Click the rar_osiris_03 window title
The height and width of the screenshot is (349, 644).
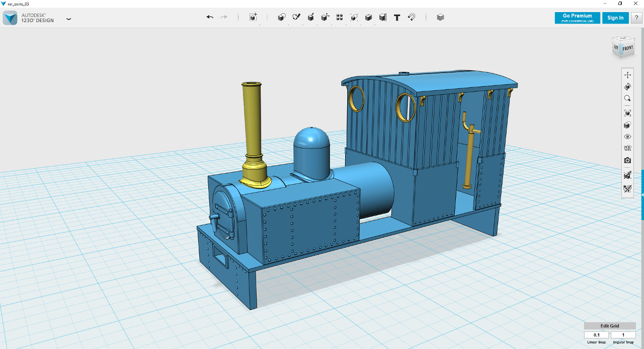tap(20, 4)
